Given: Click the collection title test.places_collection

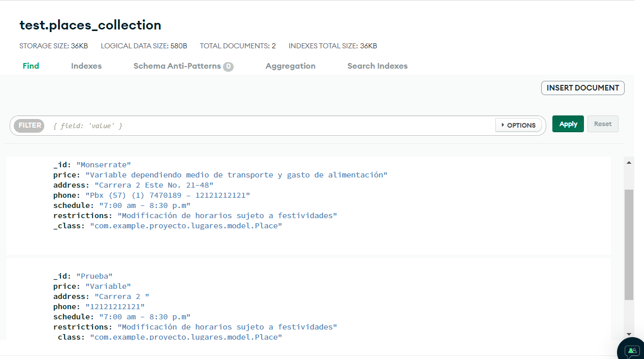Looking at the screenshot, I should [90, 25].
